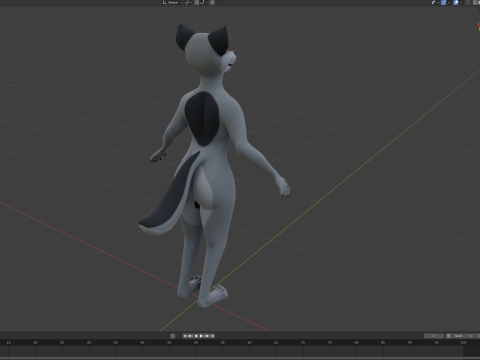Toggle preview range clock icon

tap(448, 336)
